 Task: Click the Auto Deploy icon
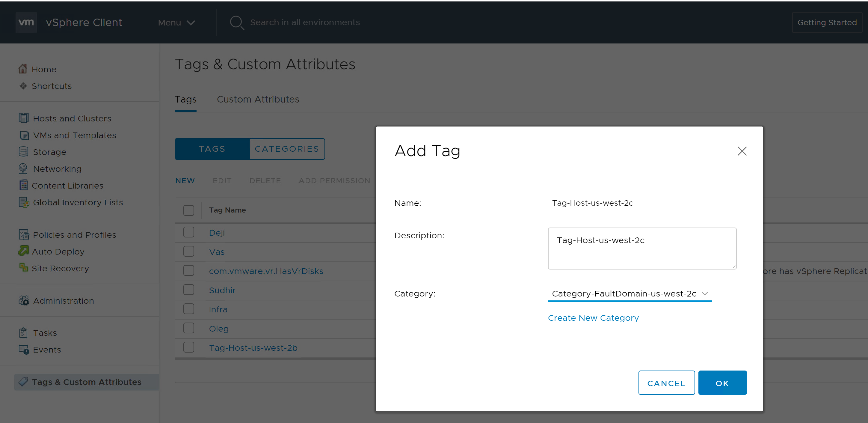(x=24, y=251)
